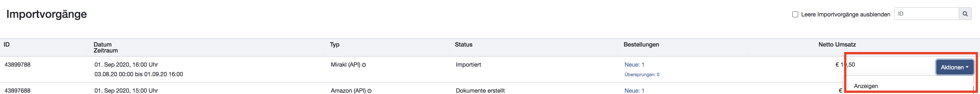Open Neue: 1 link in Amazon row

coord(634,91)
